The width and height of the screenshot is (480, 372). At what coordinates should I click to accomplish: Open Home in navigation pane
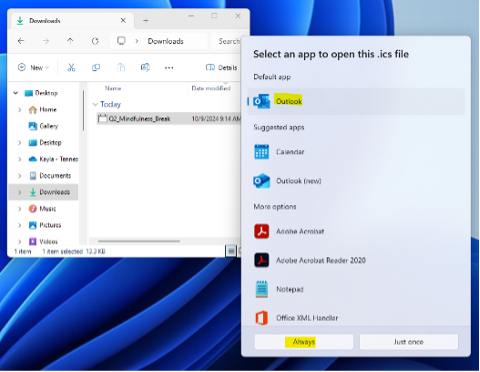48,110
